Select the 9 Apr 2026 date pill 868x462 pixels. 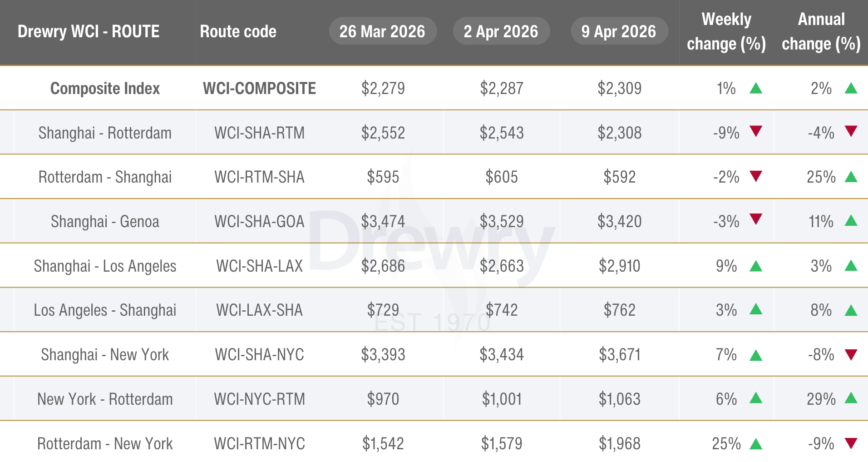pos(619,31)
